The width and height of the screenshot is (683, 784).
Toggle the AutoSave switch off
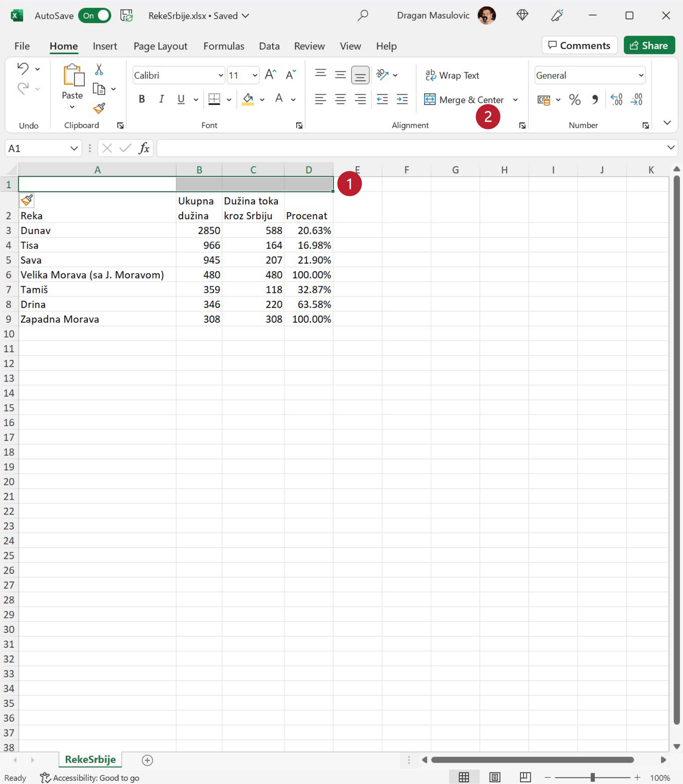[x=95, y=16]
